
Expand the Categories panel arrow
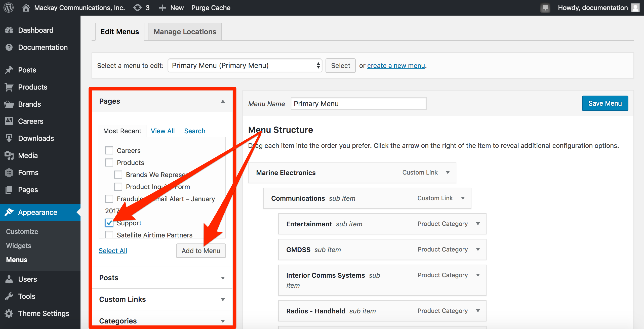223,321
